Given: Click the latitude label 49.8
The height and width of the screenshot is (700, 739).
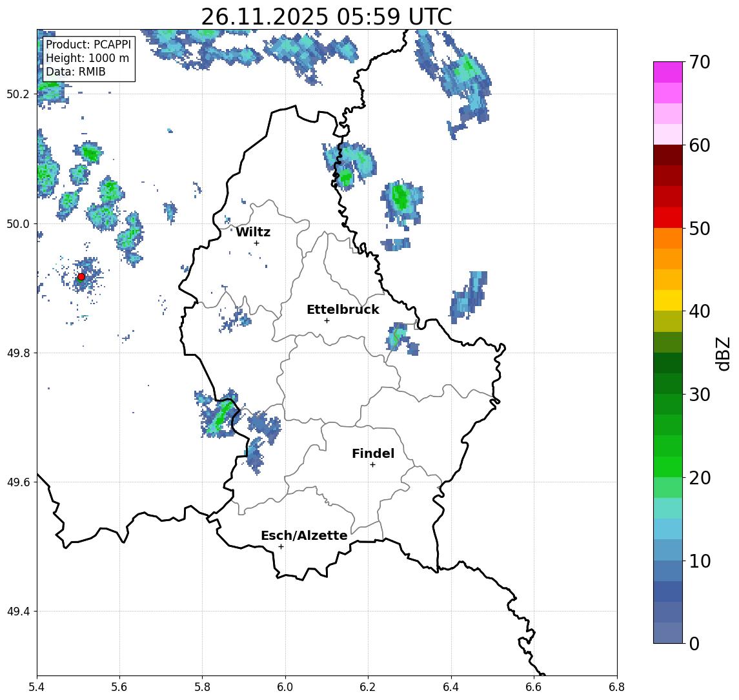Looking at the screenshot, I should point(18,353).
